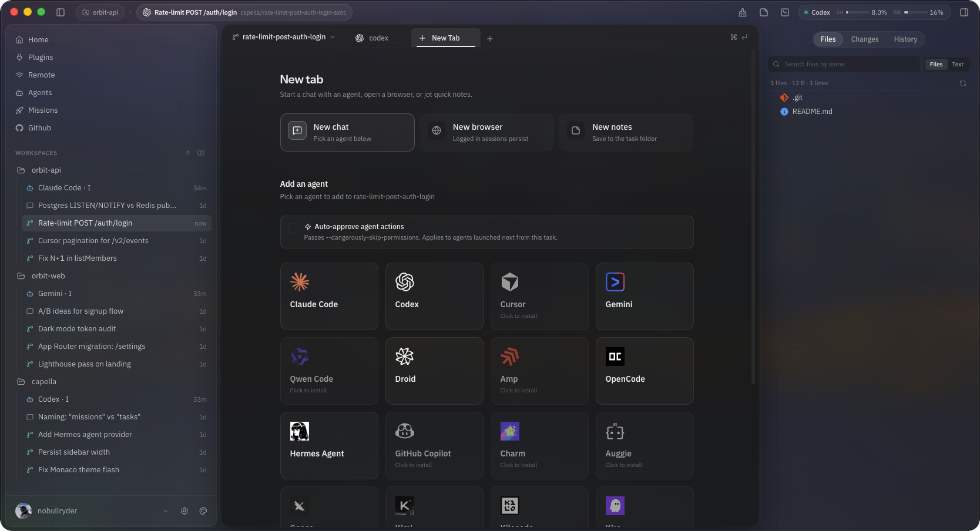Click the agents robot icon in title bar
Screen dimensions: 980x531
743,12
